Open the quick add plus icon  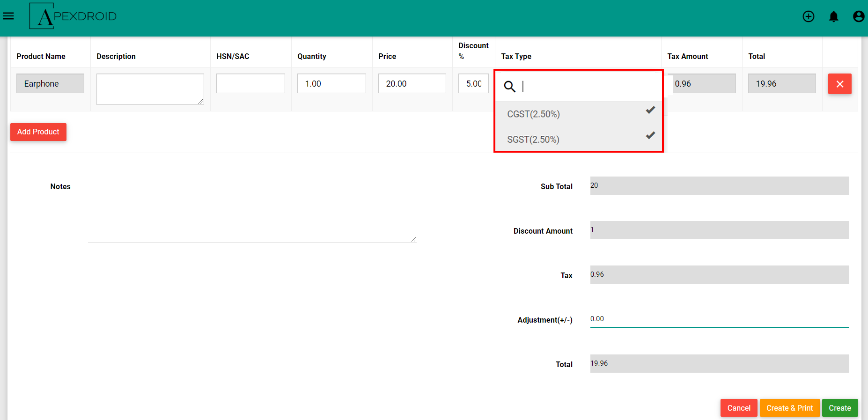click(x=809, y=16)
